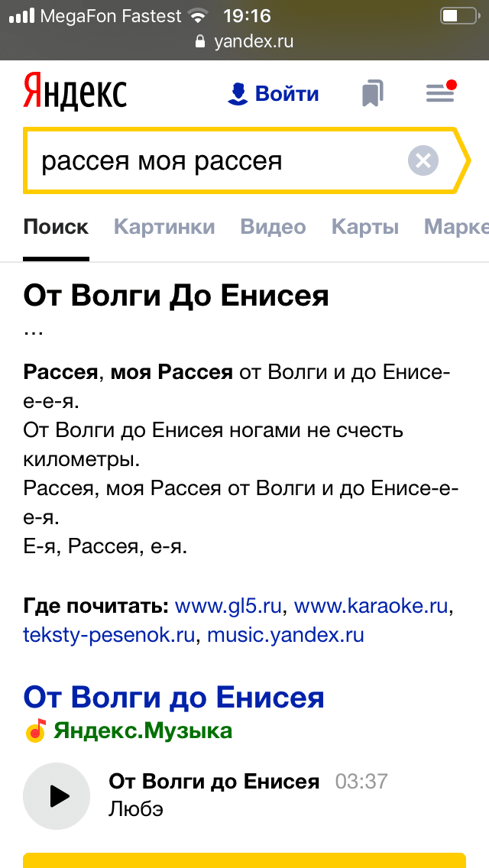Click the Войти login button
Screen dimensions: 489x868
[x=274, y=94]
